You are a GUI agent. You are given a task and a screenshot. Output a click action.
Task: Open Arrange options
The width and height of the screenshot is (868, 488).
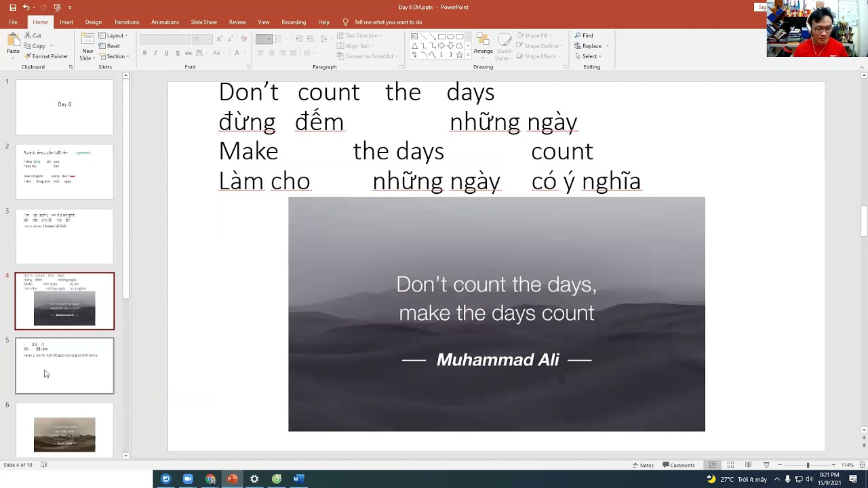coord(483,44)
